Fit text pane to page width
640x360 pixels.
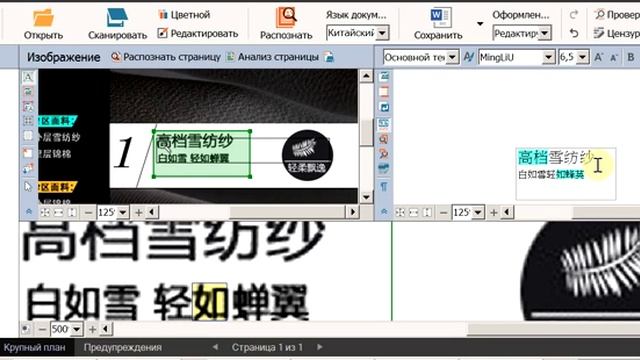pos(414,212)
